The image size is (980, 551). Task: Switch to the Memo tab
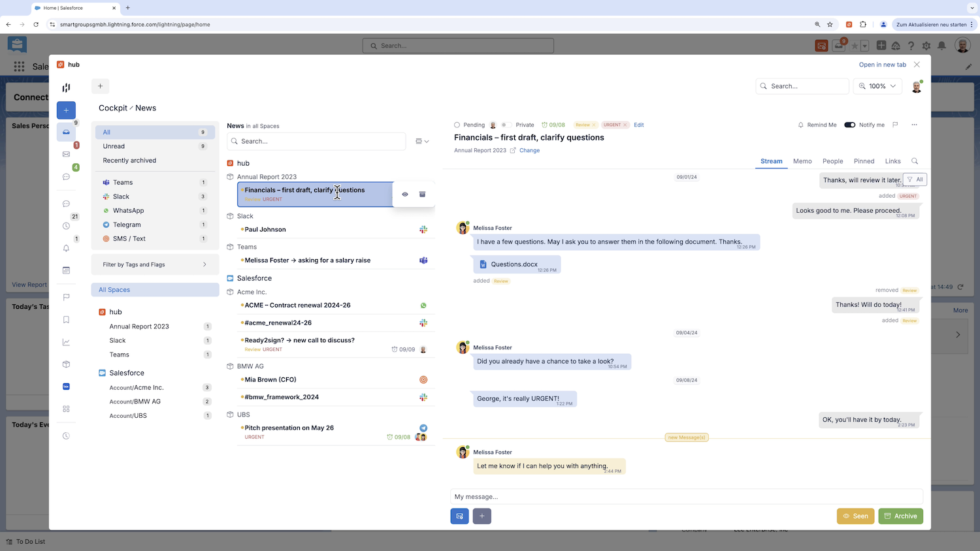pos(802,161)
